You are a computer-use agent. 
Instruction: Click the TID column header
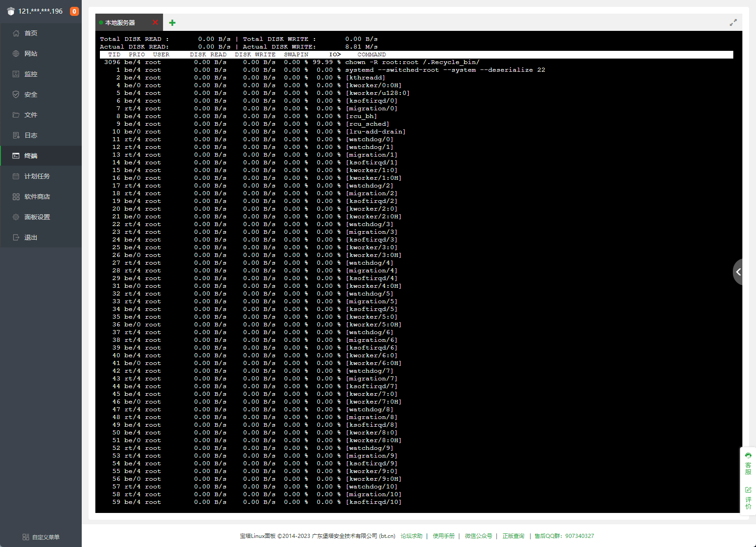pos(114,54)
